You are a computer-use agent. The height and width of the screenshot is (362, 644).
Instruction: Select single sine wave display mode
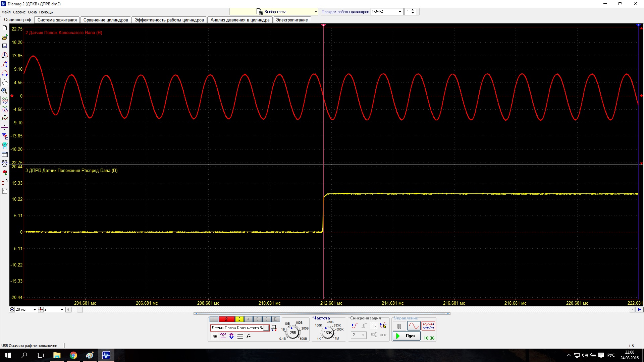(x=414, y=326)
